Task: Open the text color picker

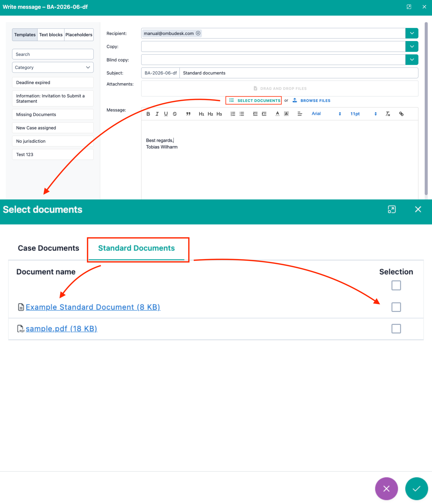Action: coord(277,114)
